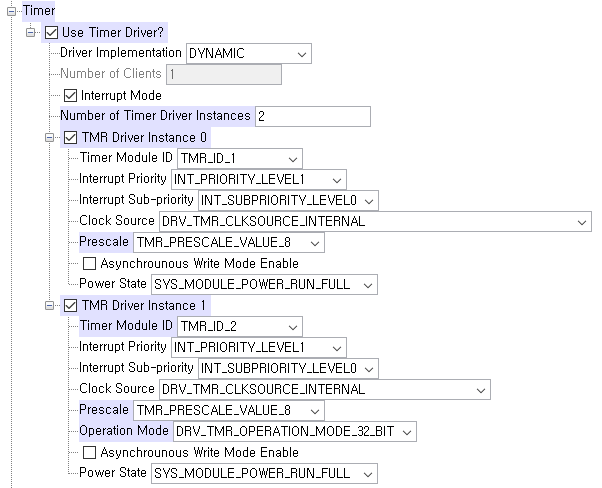Enable Asynchronous Write Mode for Instance 1

[89, 452]
